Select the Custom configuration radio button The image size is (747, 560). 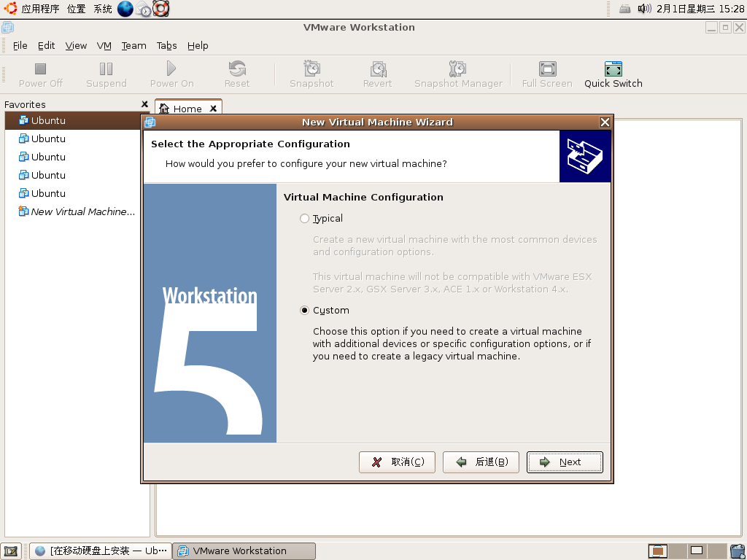304,311
